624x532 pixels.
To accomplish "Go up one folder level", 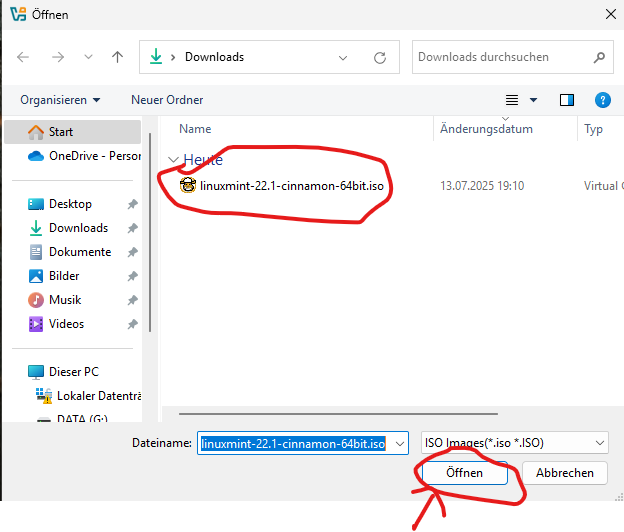I will (117, 57).
